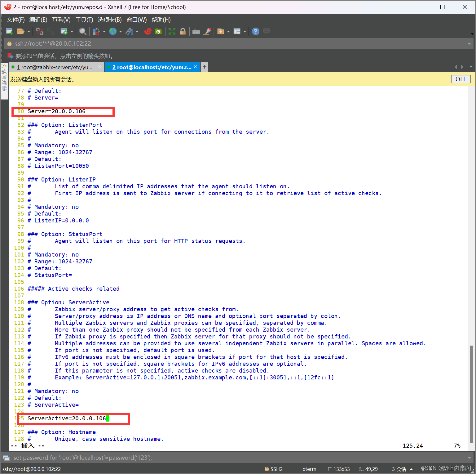Open the 帮助(H) menu
Screen dimensions: 476x474
tap(161, 20)
